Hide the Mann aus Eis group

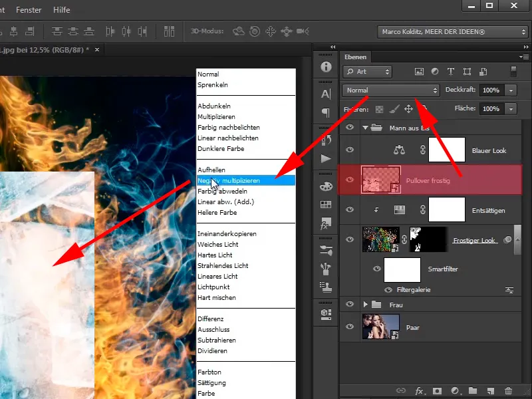point(350,127)
